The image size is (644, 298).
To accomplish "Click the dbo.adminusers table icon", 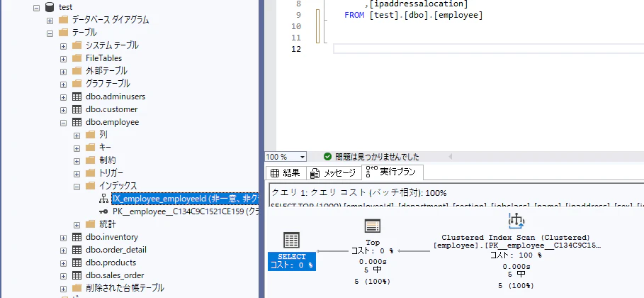I will pyautogui.click(x=77, y=96).
